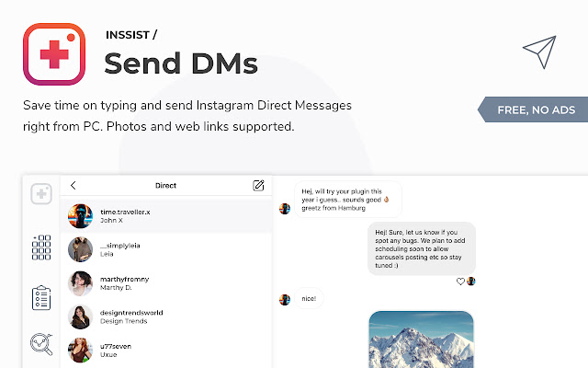Open the __simplyleia chat
Image resolution: width=588 pixels, height=368 pixels.
click(x=165, y=249)
